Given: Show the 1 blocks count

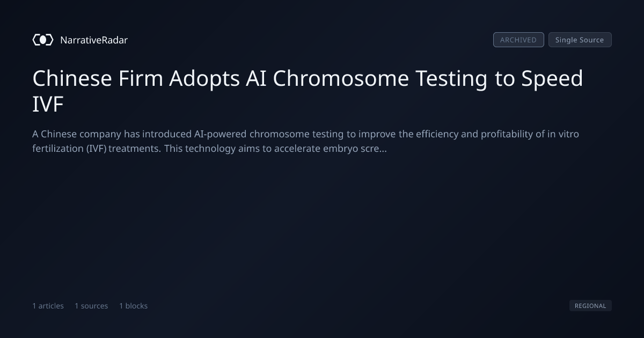Looking at the screenshot, I should click(133, 306).
